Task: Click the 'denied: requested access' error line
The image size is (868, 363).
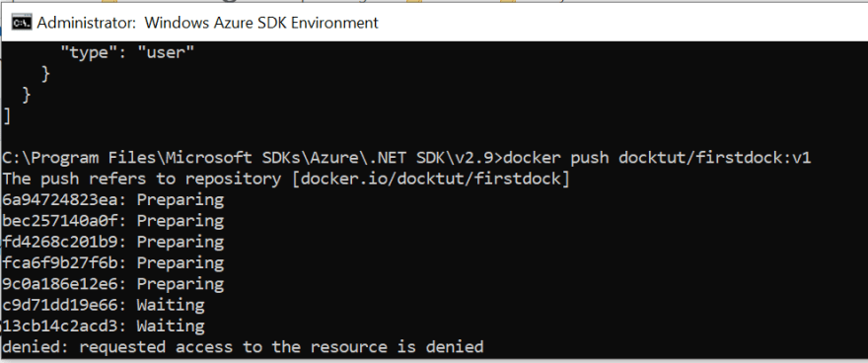Action: coord(243,347)
